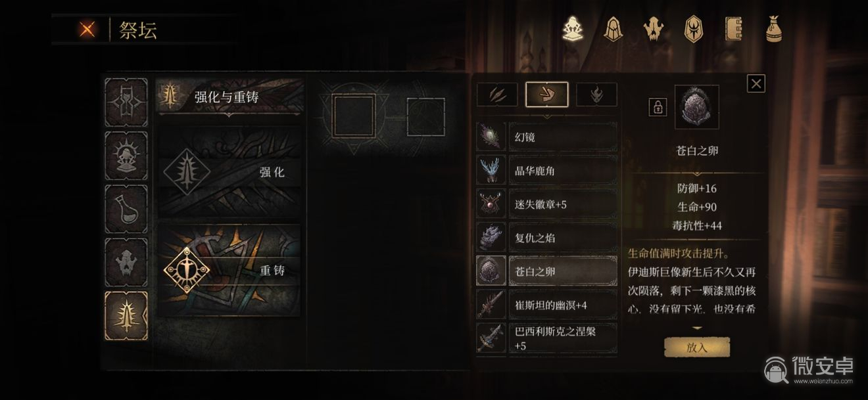Open the beast skull icon in top bar
The width and height of the screenshot is (868, 400).
[654, 29]
